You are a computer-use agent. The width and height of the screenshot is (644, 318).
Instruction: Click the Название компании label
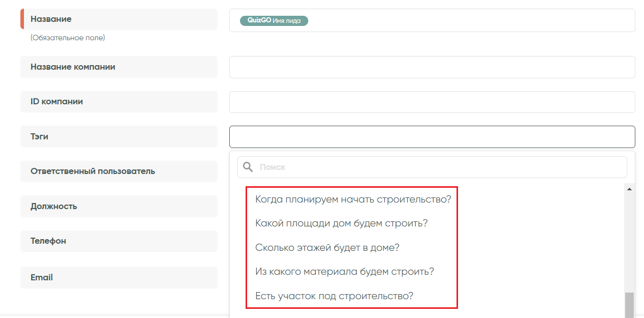pos(73,67)
